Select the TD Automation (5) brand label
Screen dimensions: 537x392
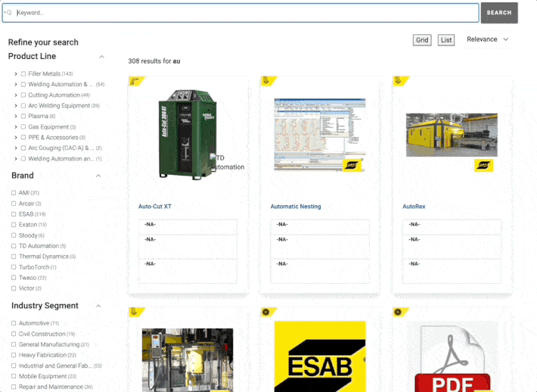point(42,246)
